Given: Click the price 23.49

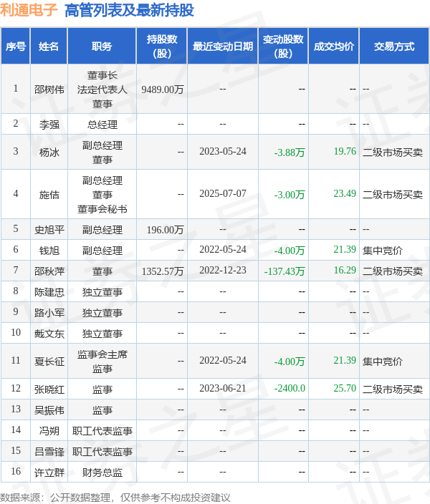Looking at the screenshot, I should [345, 193].
